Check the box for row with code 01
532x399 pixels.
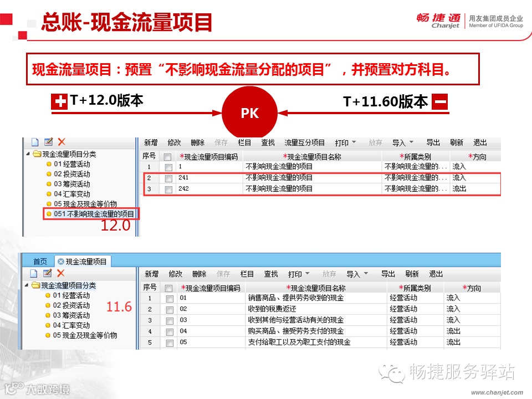click(170, 299)
